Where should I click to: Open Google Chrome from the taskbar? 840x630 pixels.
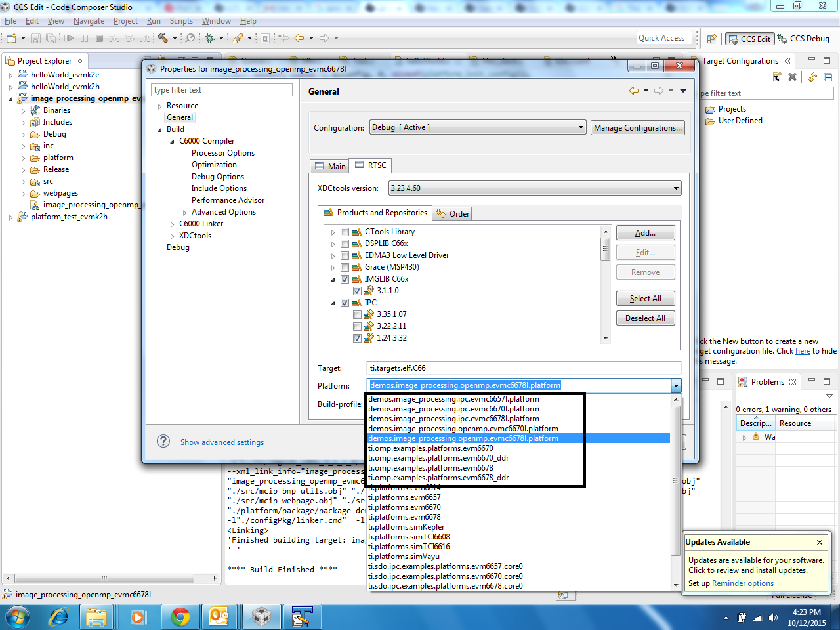[x=180, y=617]
